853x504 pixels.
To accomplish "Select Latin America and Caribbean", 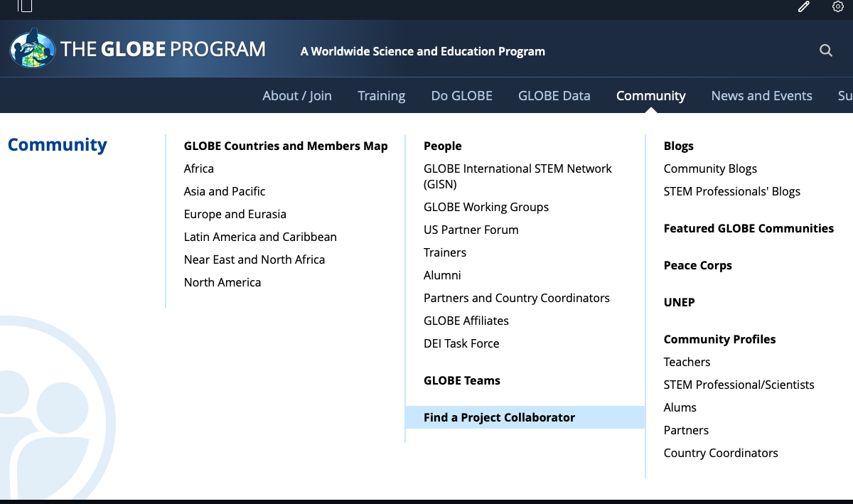I will tap(260, 237).
